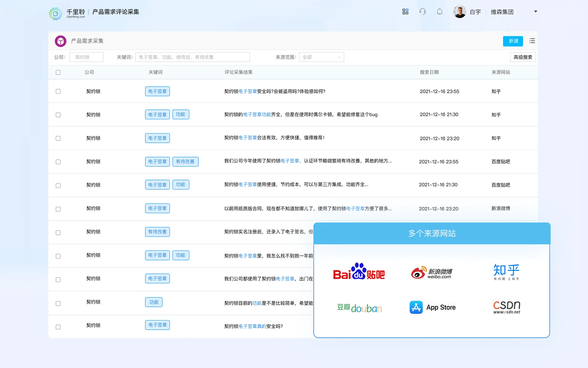Click the 维森集团 organization name
The height and width of the screenshot is (368, 588).
click(x=502, y=12)
